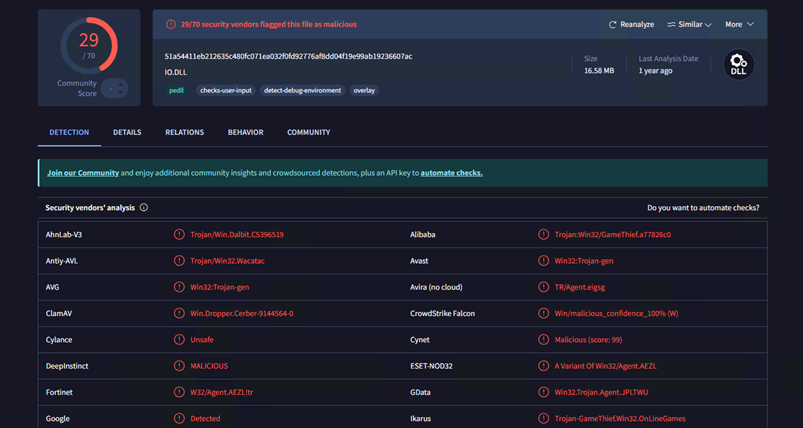Image resolution: width=803 pixels, height=428 pixels.
Task: Click the MALICIOUS DeepInstinct result
Action: click(x=209, y=366)
